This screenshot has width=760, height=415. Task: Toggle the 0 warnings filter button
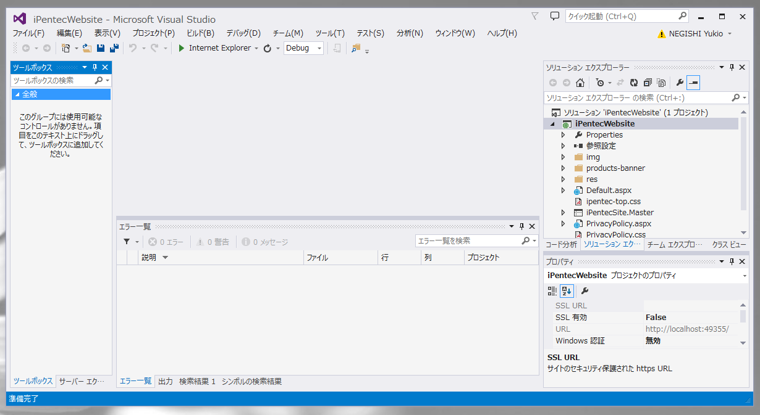[212, 241]
